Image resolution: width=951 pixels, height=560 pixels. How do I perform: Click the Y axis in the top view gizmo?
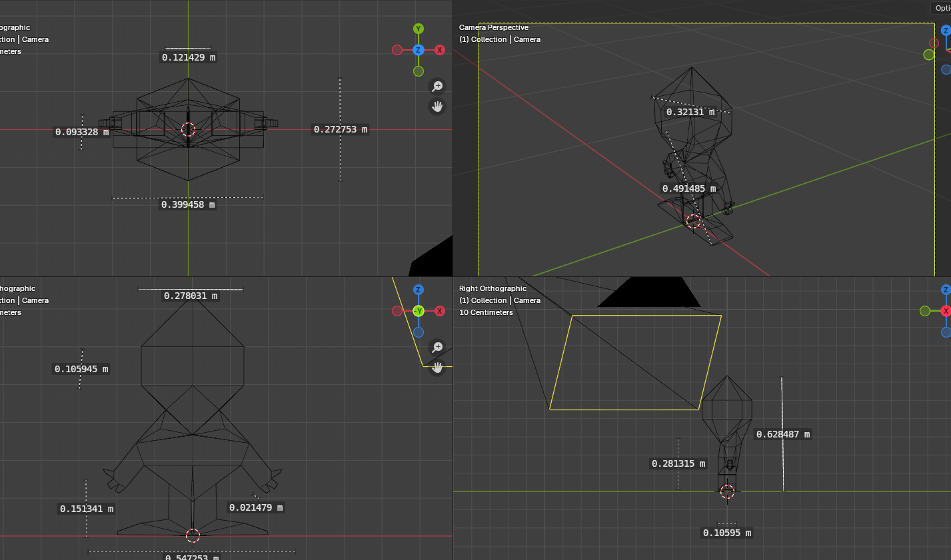419,29
